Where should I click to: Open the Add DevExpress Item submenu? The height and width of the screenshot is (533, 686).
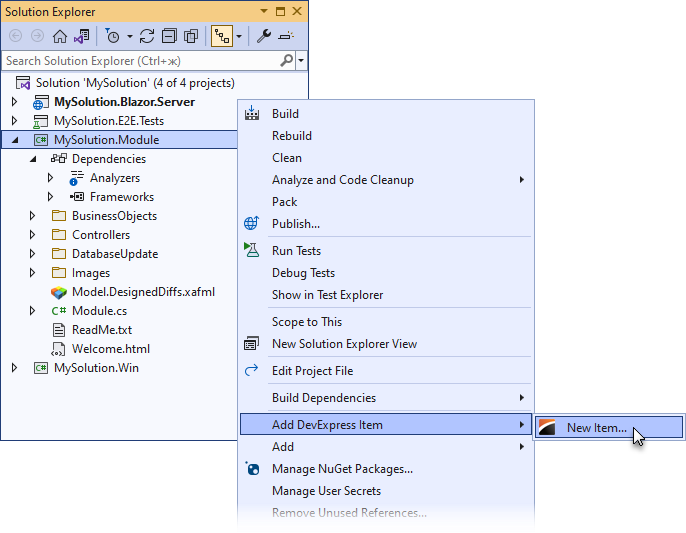click(x=385, y=424)
